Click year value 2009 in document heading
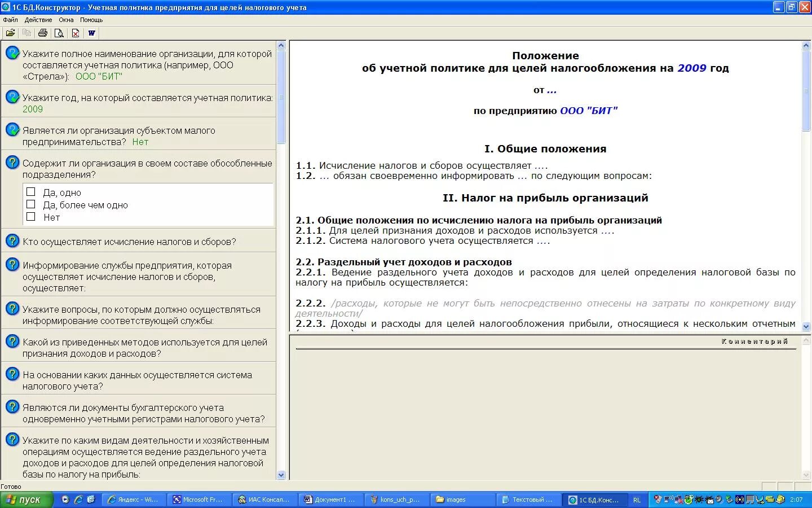 coord(691,68)
